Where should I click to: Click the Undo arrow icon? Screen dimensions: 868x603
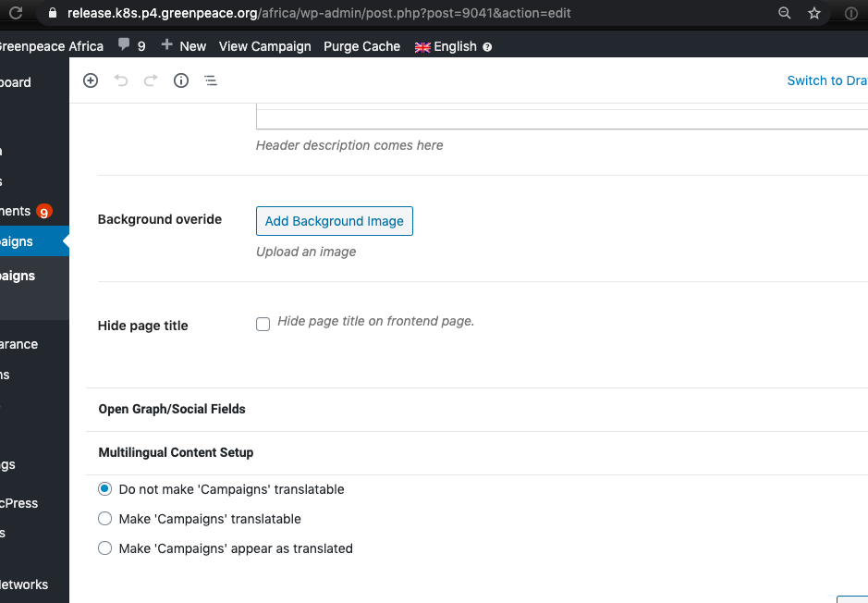point(121,80)
